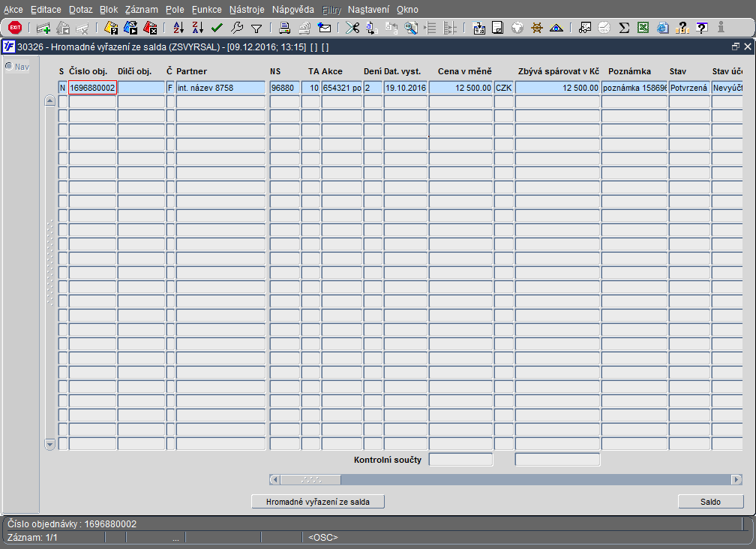
Task: Click the Akce cell '654321 po'
Action: [x=342, y=88]
